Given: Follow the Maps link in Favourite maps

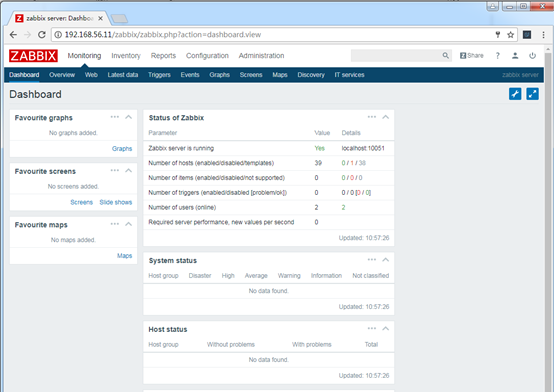Looking at the screenshot, I should [x=124, y=256].
